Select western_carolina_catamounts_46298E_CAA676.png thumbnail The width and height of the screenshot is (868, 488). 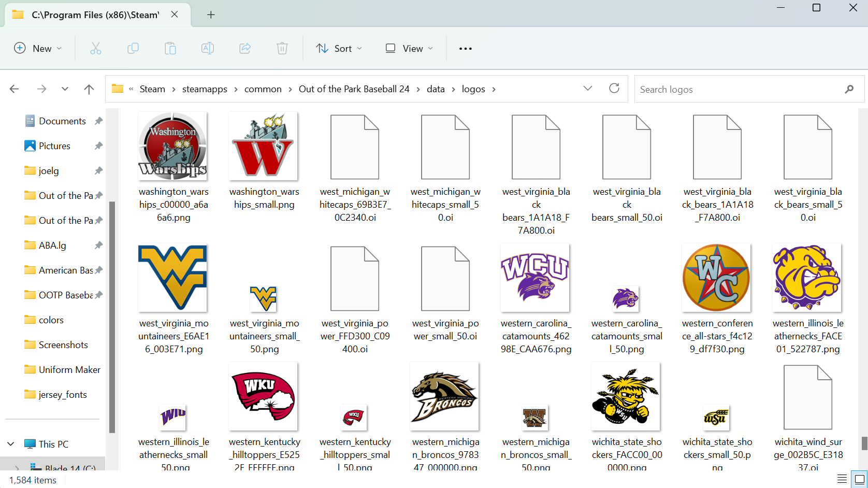(x=536, y=278)
